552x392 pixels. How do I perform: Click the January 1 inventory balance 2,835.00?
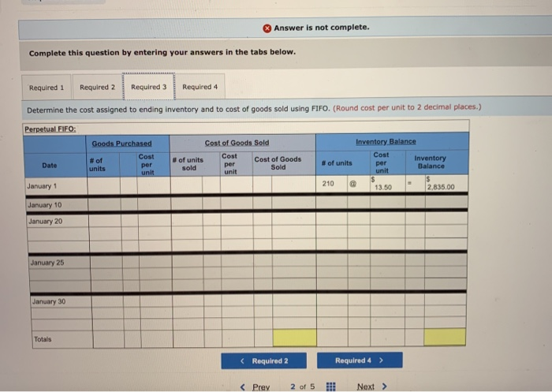(x=441, y=187)
